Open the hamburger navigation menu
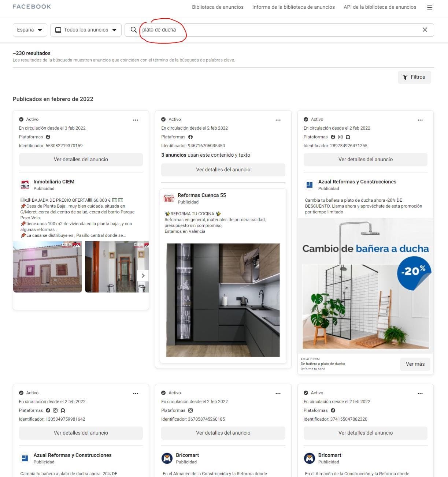Image resolution: width=448 pixels, height=477 pixels. (429, 7)
